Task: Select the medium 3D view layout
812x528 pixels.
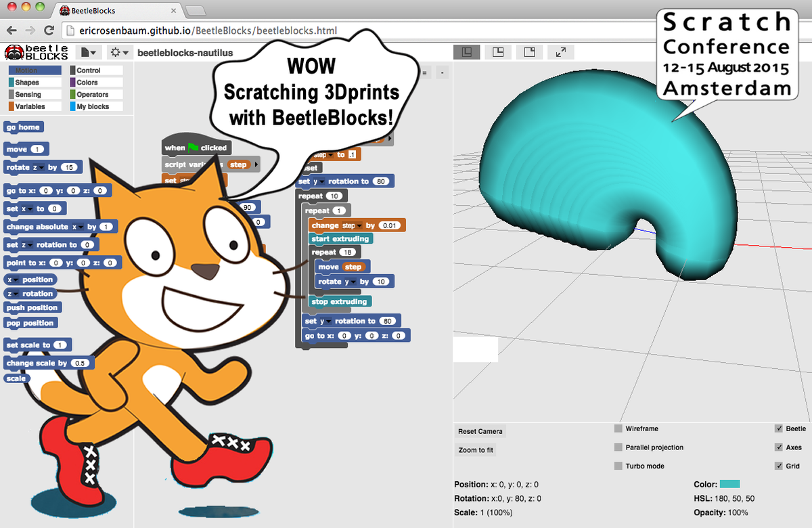Action: tap(498, 52)
